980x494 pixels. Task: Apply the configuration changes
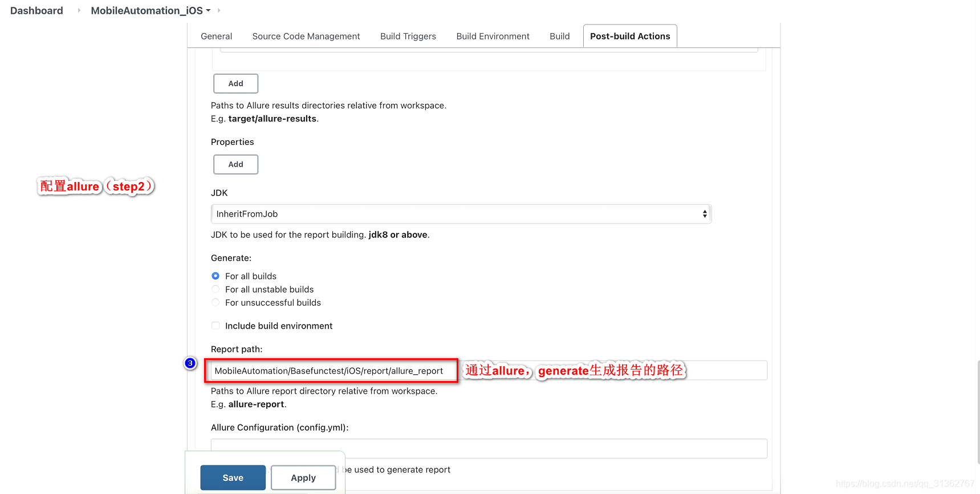coord(303,477)
